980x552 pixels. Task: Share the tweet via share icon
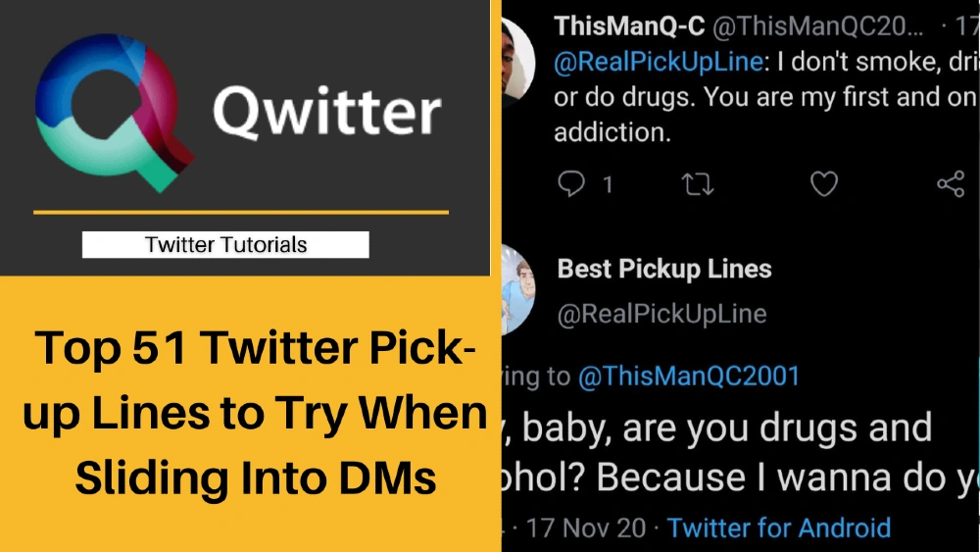tap(951, 183)
